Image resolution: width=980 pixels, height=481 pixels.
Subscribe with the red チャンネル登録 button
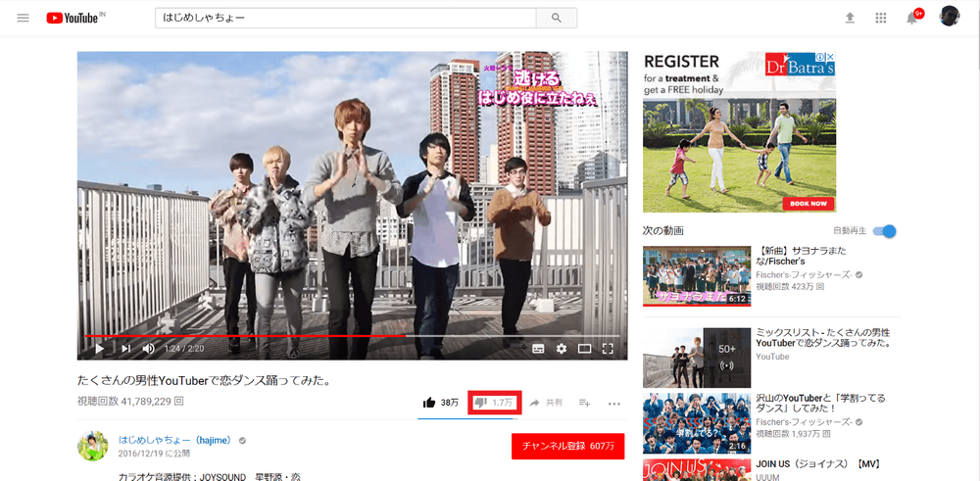567,446
